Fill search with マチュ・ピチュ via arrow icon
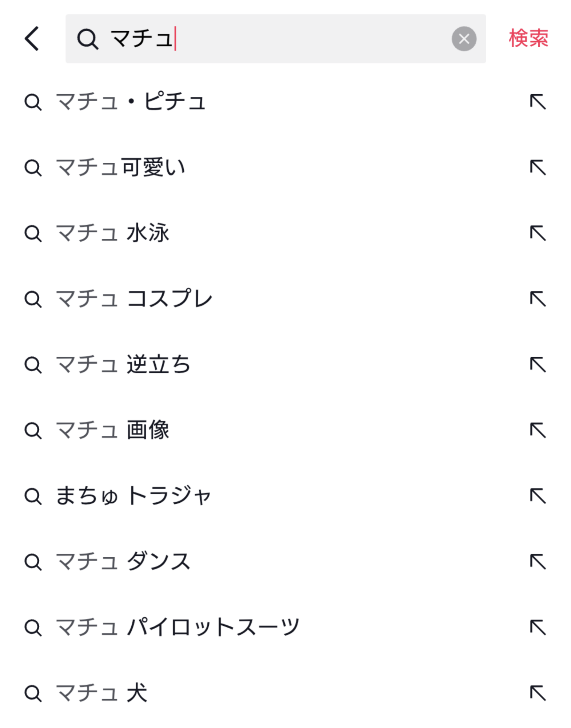Viewport: 571px width, 728px height. pos(538,102)
